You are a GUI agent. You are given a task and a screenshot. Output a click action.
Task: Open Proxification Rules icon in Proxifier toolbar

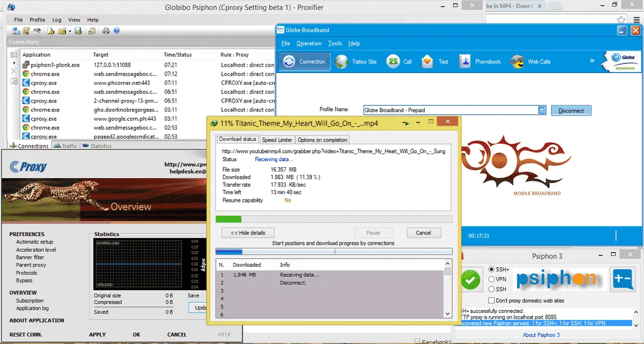point(26,31)
